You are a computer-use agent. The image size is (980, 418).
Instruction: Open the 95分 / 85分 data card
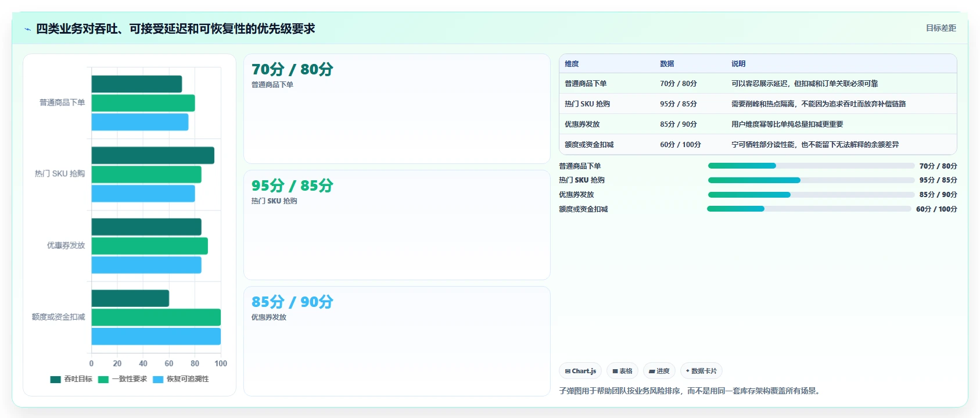click(397, 225)
